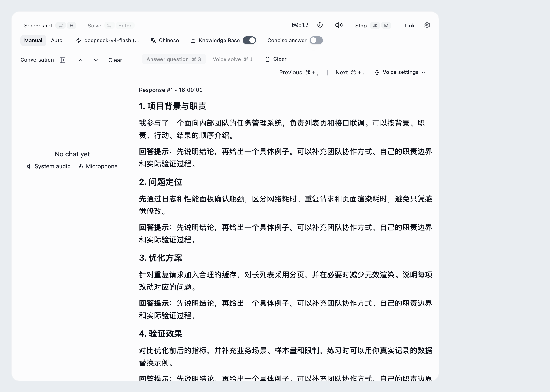Click the System audio speaker icon
Image resolution: width=550 pixels, height=392 pixels.
[x=30, y=166]
